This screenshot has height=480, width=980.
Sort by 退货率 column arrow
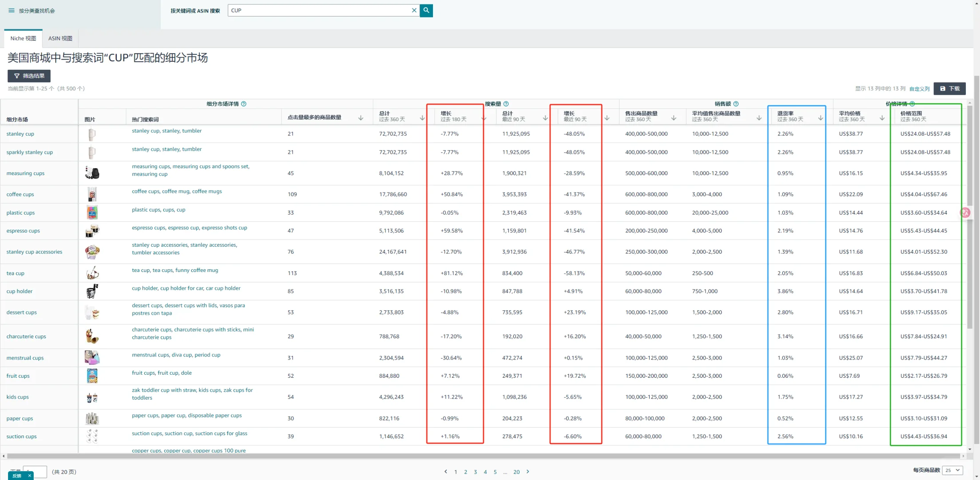click(820, 118)
